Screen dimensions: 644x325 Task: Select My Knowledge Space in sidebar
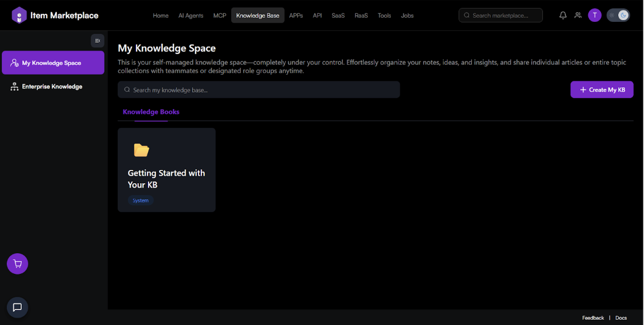53,63
